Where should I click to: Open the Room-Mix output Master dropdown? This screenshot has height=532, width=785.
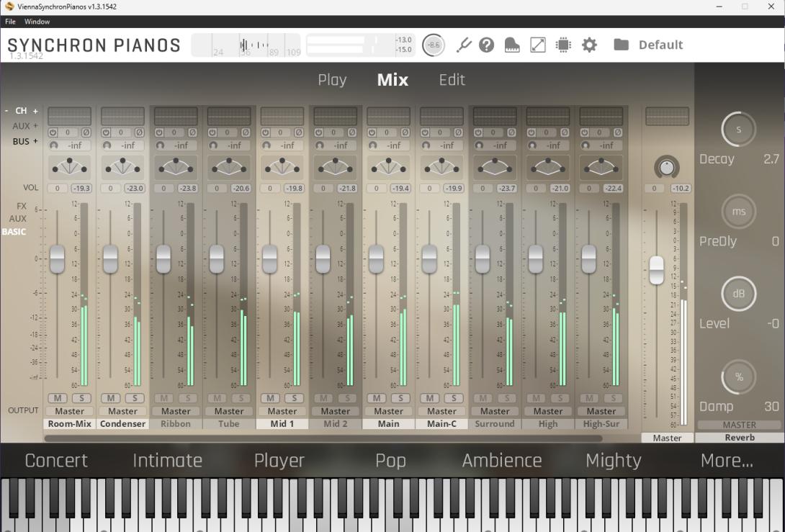[x=69, y=411]
